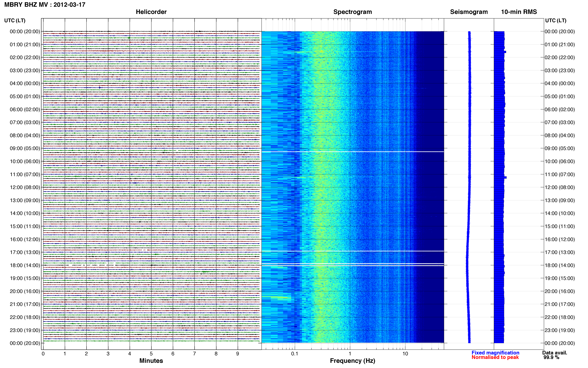Click right-side time label '23:00 (19:00)'
Viewport: 588px width, 368px height.
[560, 330]
